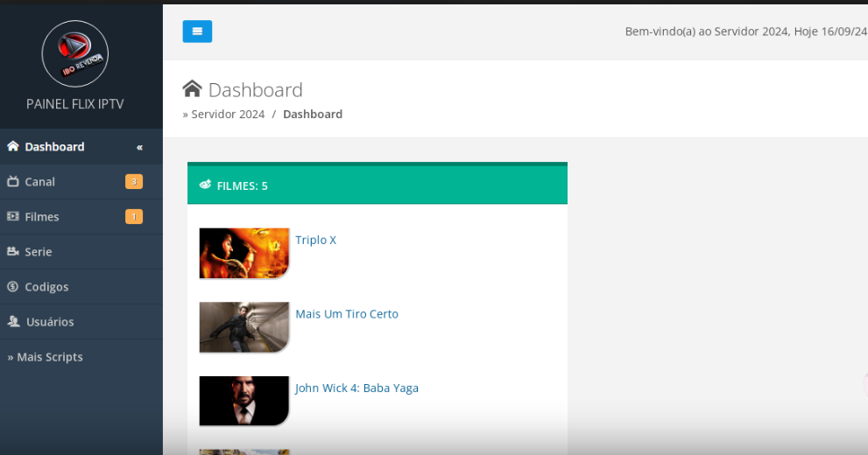Click the home icon beside Dashboard sidebar item
This screenshot has height=455, width=868.
13,146
